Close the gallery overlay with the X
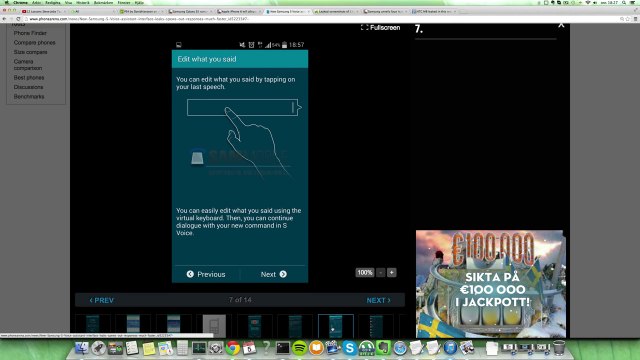This screenshot has width=640, height=360. [x=561, y=25]
